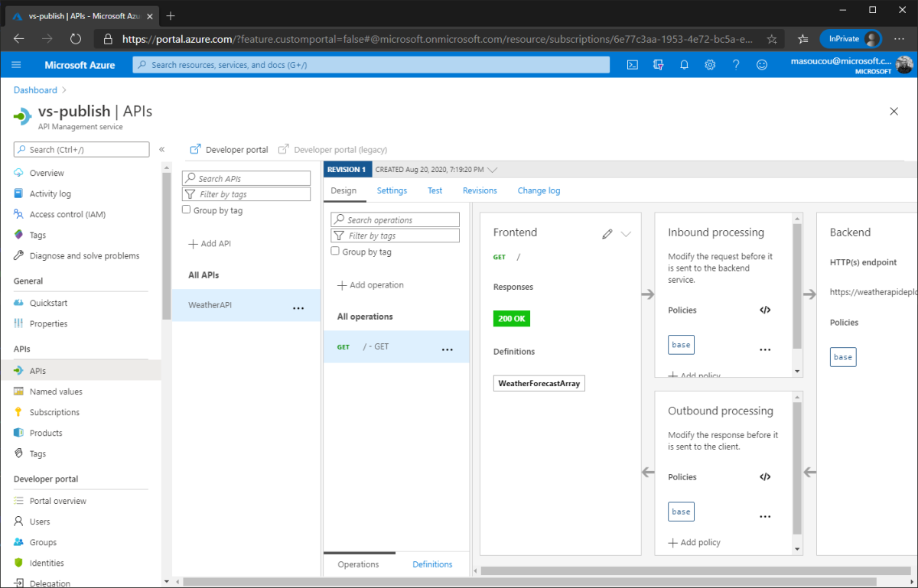Open the directory and subscription filter icon
Screen dimensions: 918x588
click(x=658, y=65)
